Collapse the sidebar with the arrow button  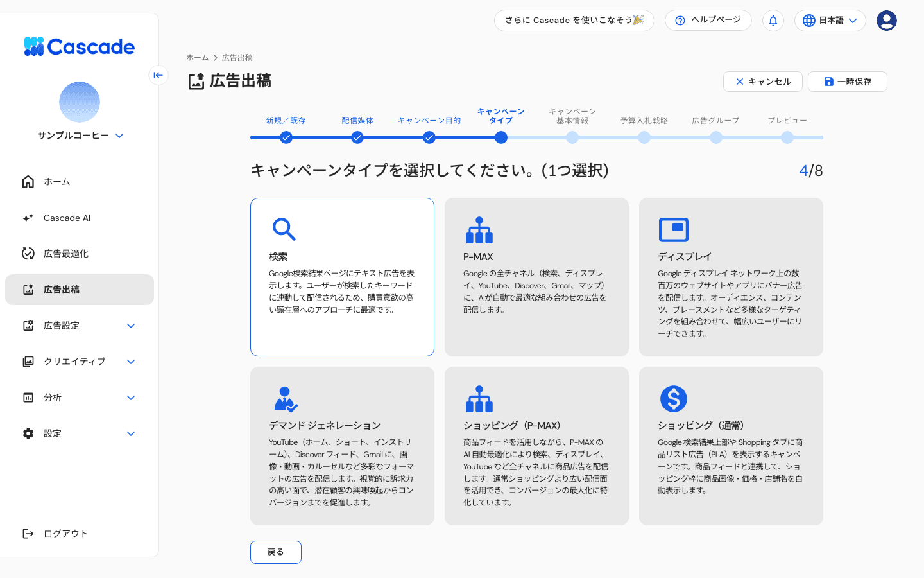(158, 75)
